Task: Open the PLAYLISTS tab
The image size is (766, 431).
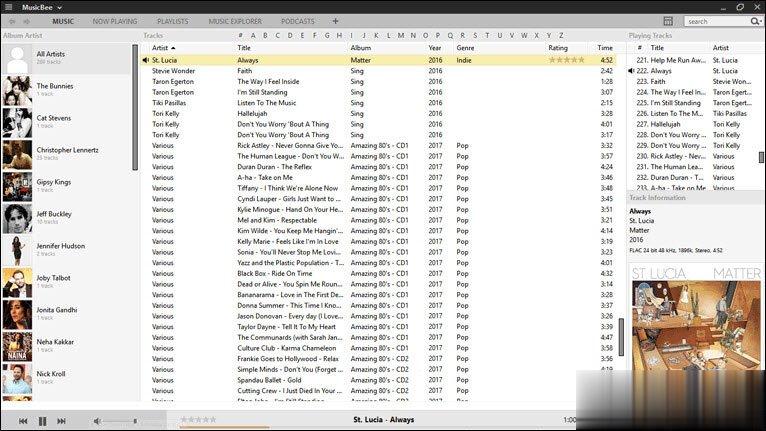Action: (x=172, y=21)
